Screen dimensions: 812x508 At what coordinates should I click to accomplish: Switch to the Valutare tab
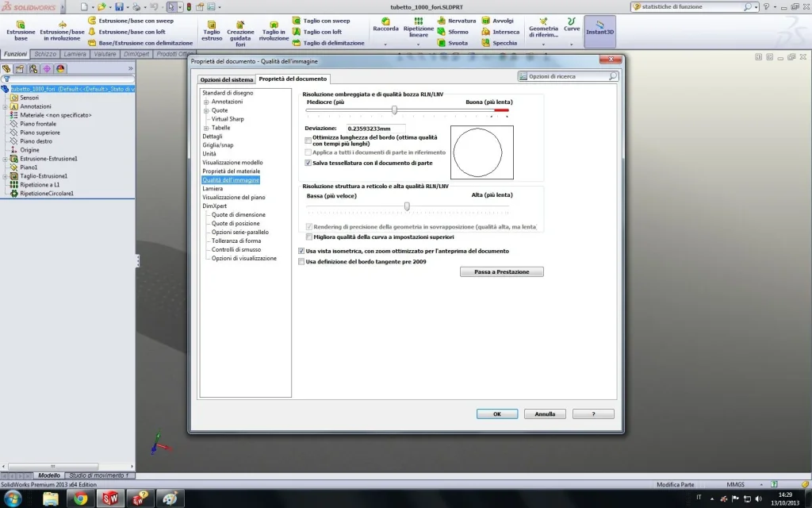point(105,54)
